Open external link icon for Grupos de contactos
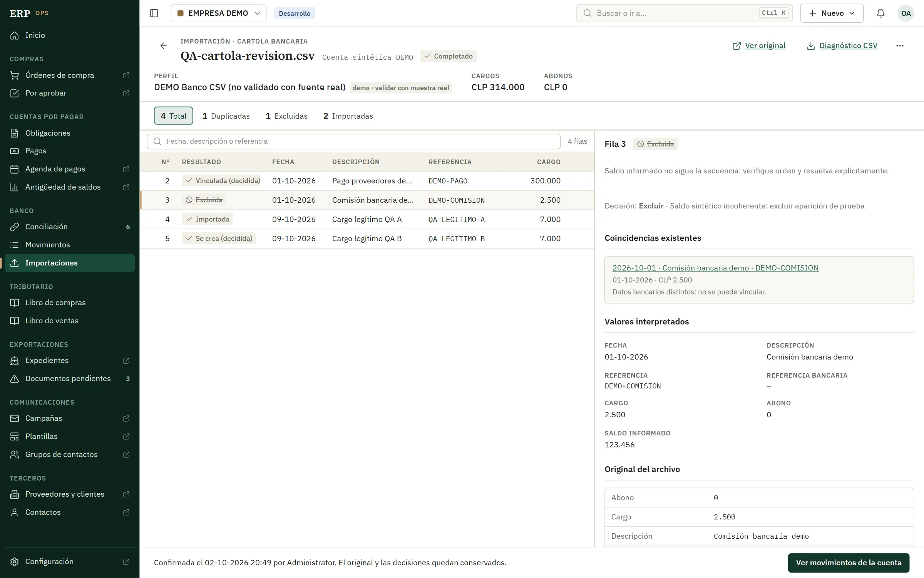 [126, 455]
